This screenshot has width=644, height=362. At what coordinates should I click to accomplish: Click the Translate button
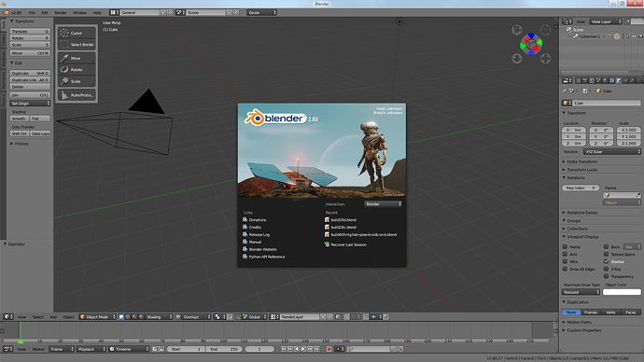point(30,31)
